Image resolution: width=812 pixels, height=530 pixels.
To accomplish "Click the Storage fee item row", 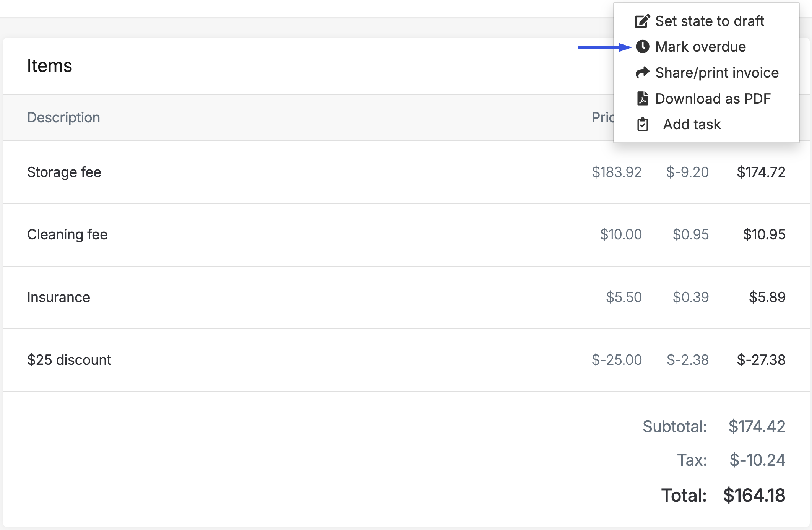I will point(406,172).
